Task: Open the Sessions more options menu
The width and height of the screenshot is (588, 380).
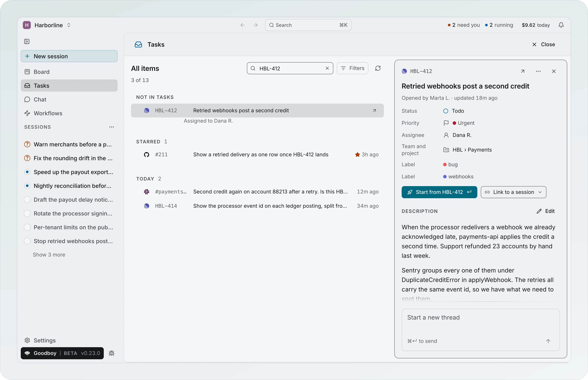Action: [111, 127]
